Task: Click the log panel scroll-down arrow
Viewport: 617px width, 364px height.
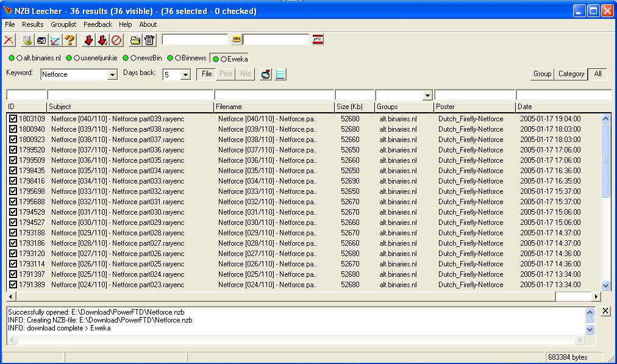Action: (590, 330)
